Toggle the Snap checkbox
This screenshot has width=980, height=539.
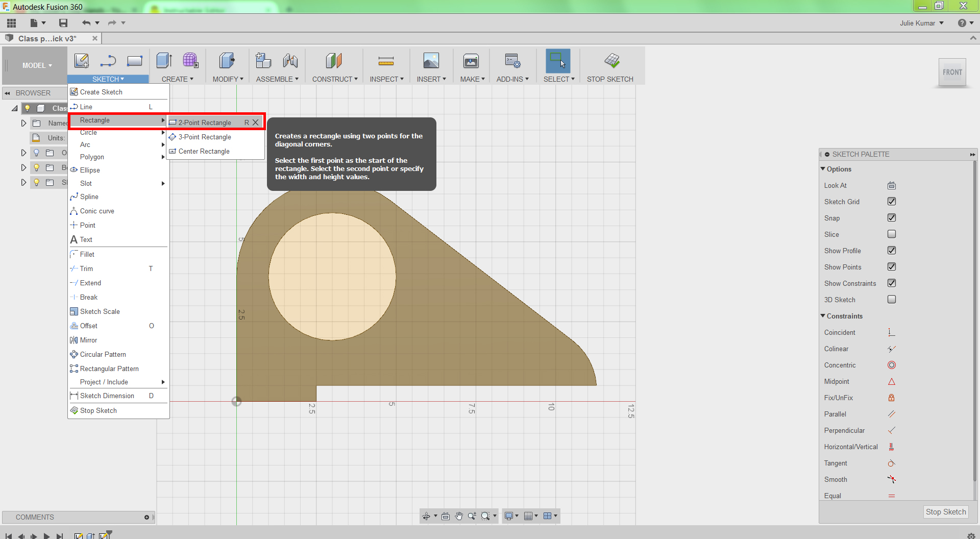892,218
